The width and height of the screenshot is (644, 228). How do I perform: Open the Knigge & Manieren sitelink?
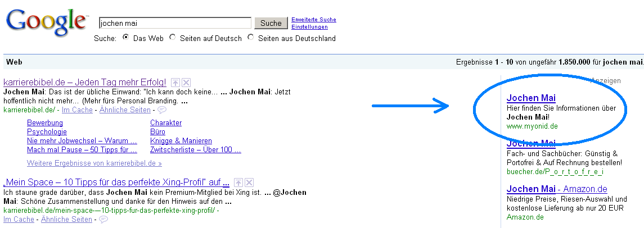(181, 140)
